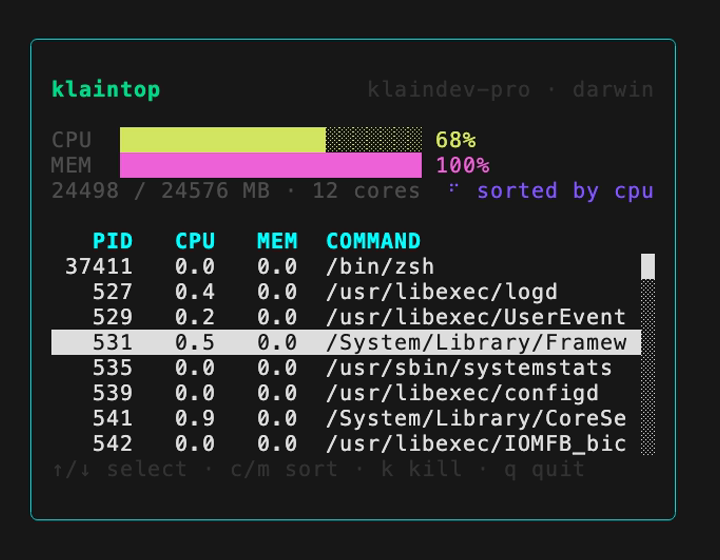The image size is (720, 560).
Task: Click PID 527
Action: pyautogui.click(x=112, y=291)
